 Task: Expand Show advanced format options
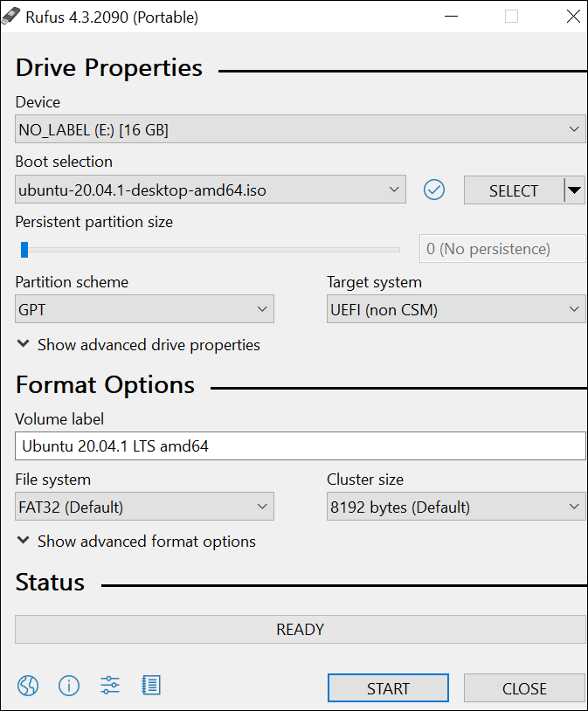click(136, 542)
